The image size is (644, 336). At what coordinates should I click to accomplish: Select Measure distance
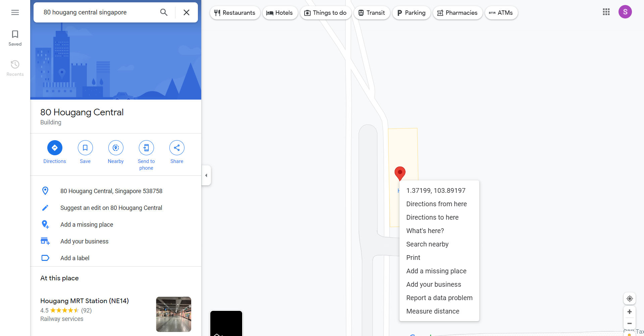click(439, 311)
